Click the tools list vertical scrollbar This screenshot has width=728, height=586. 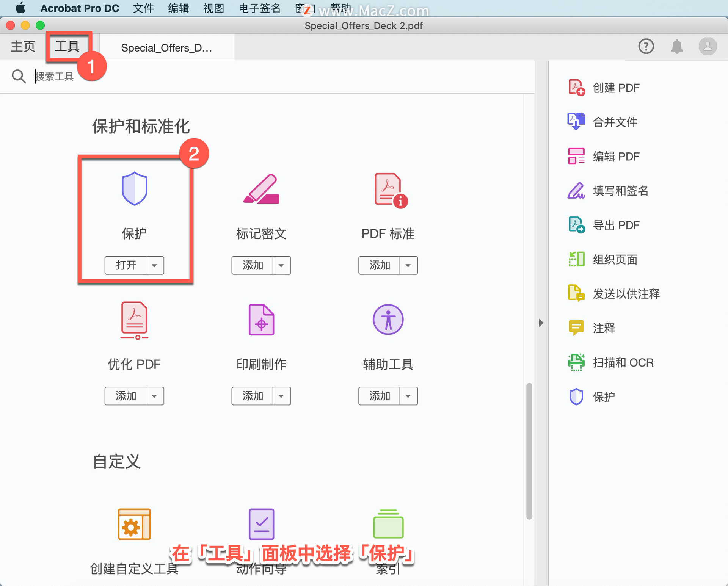529,451
